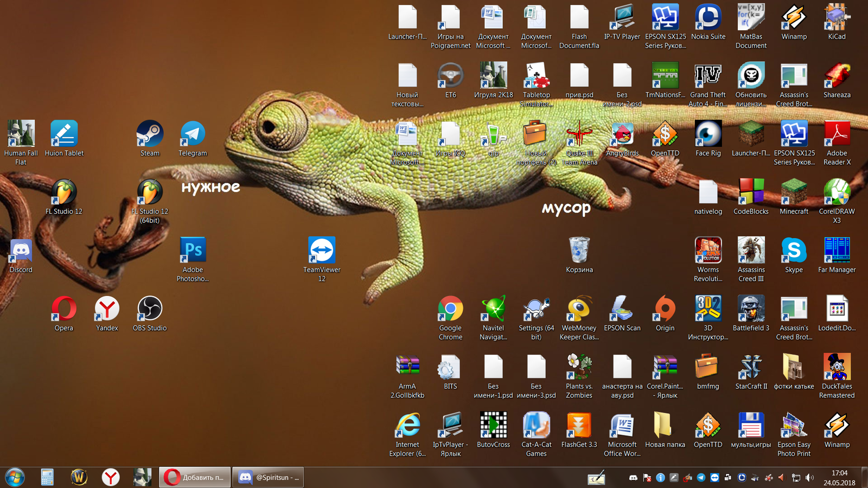
Task: Launch FlashGet 3.3
Action: [579, 430]
